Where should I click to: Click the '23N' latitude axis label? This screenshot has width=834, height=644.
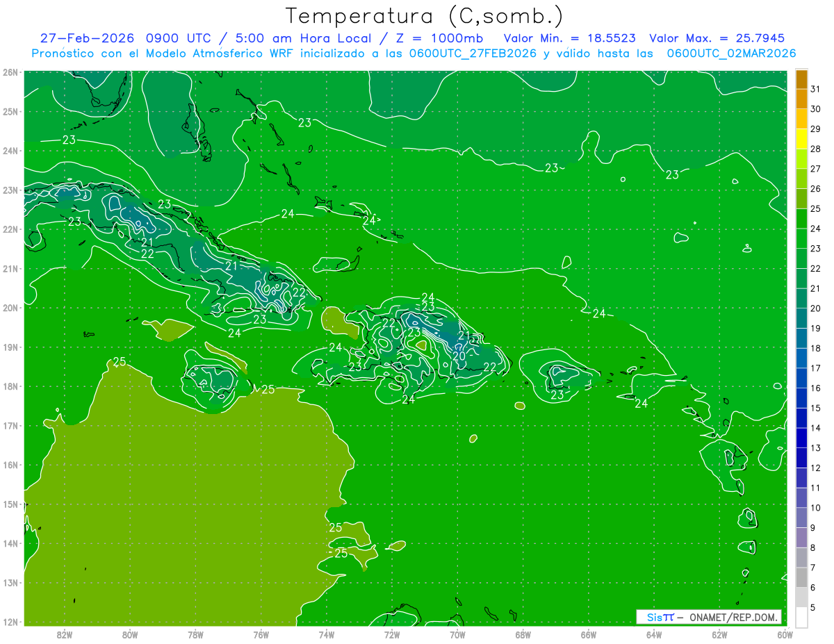coord(10,190)
